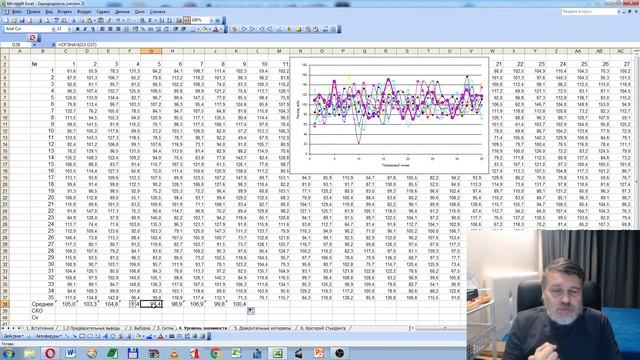Image resolution: width=640 pixels, height=360 pixels.
Task: Select the Oval tool on Drawing toolbar
Action: pyautogui.click(x=90, y=337)
